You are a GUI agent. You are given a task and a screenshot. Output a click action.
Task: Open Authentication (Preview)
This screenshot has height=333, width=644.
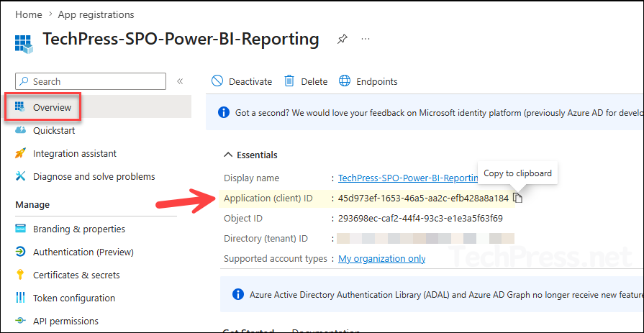coord(83,252)
